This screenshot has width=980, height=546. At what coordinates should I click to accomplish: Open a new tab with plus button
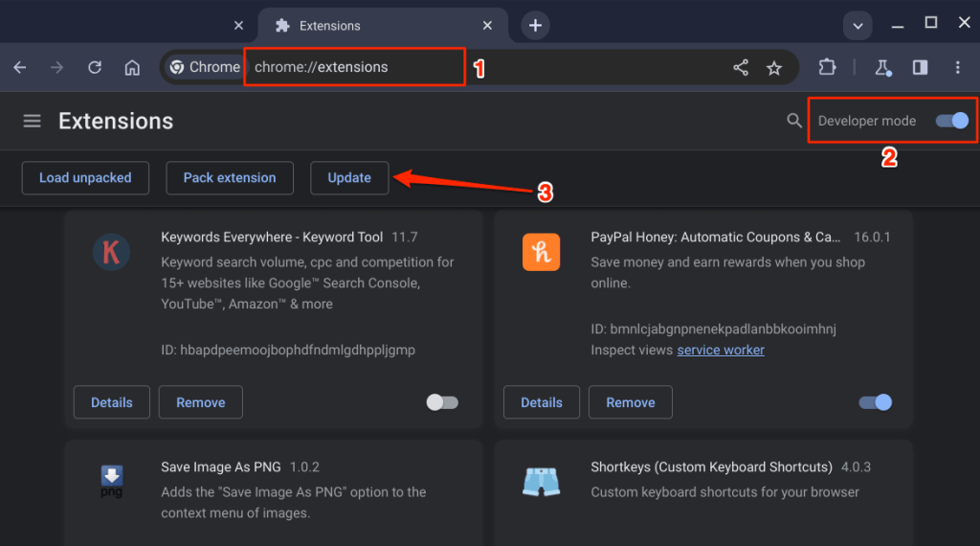535,26
